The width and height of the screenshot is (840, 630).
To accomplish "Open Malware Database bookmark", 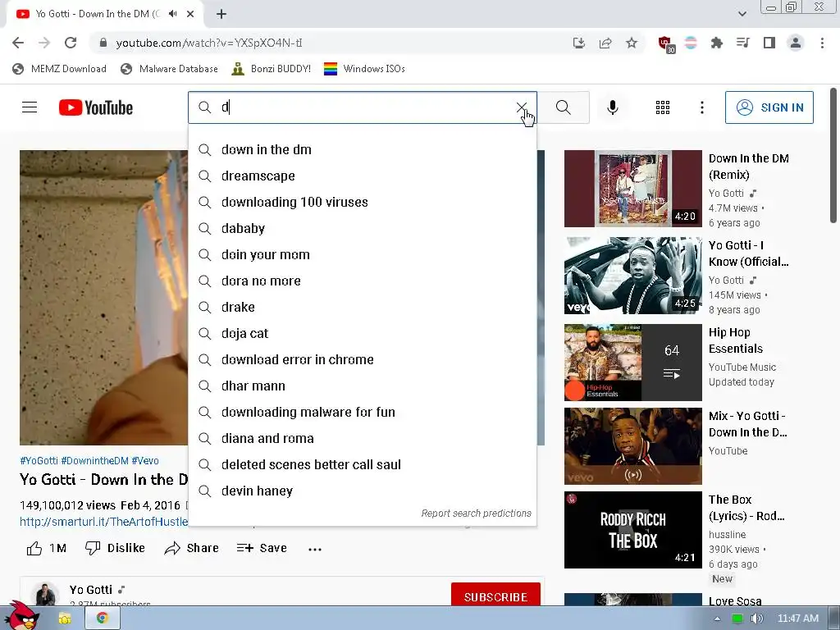I will tap(169, 69).
